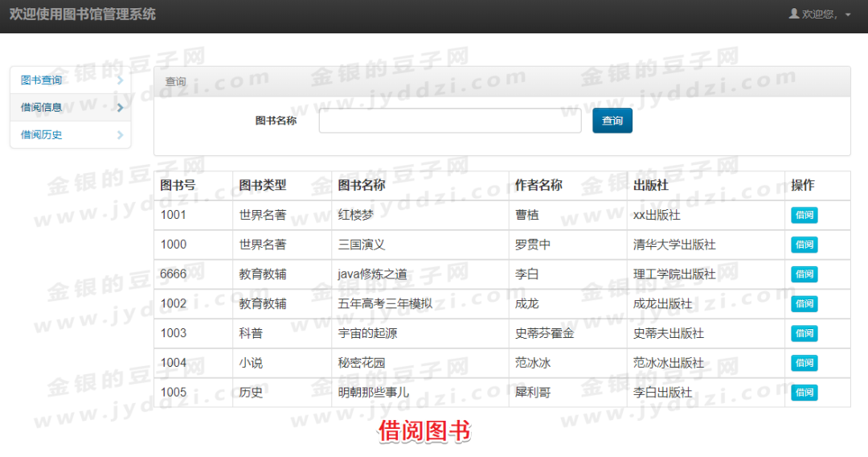
Task: Click the book title 五年高考三年模拟
Action: point(385,303)
